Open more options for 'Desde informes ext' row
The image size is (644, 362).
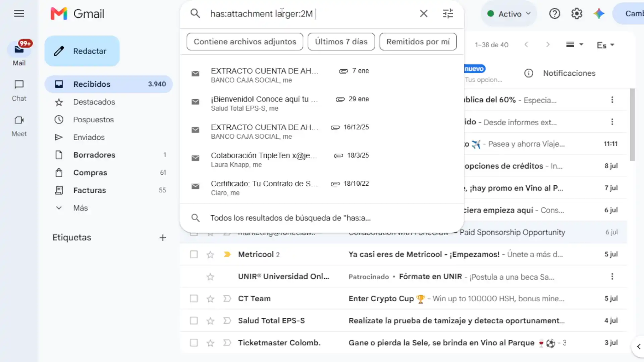(x=612, y=122)
